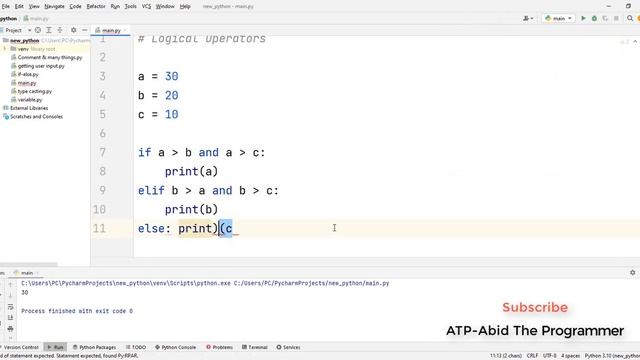The width and height of the screenshot is (640, 360).
Task: Select External Libraries node
Action: (x=29, y=108)
